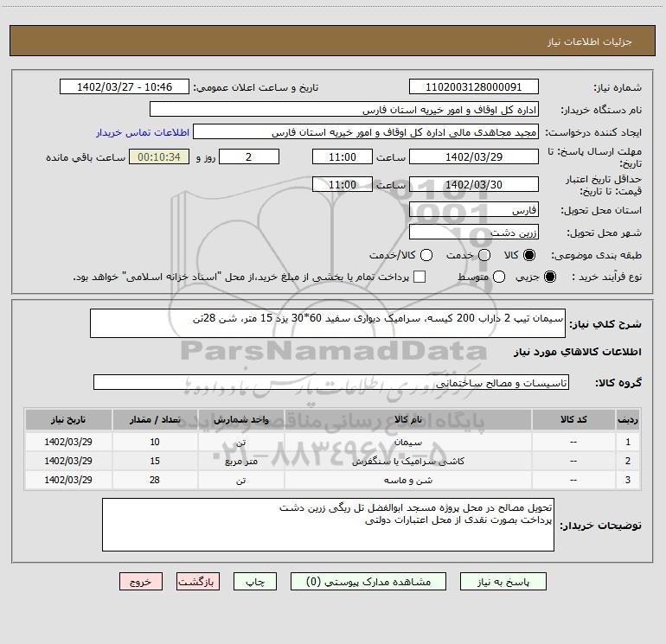Screen dimensions: 666x644
Task: Click the تعداد / مقدار column header
Action: (155, 419)
